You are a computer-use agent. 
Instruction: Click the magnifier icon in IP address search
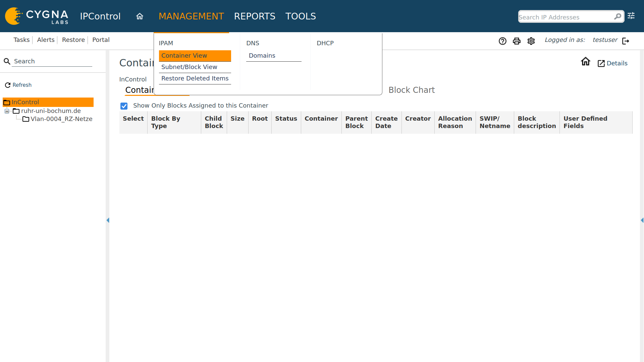click(618, 16)
